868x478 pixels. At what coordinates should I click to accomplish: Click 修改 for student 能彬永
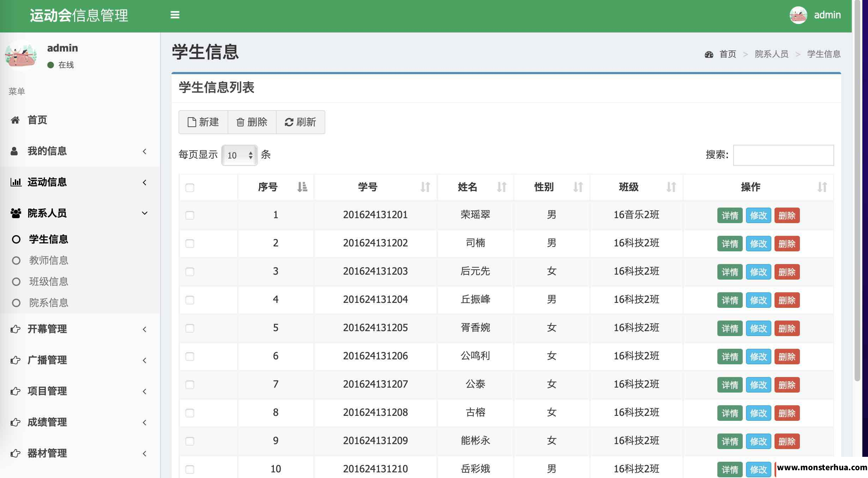coord(758,441)
